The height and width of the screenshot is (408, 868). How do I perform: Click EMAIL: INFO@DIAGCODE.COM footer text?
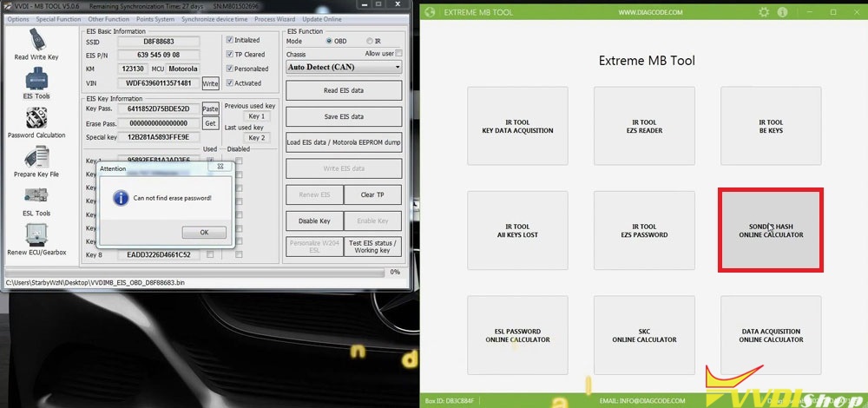click(642, 400)
